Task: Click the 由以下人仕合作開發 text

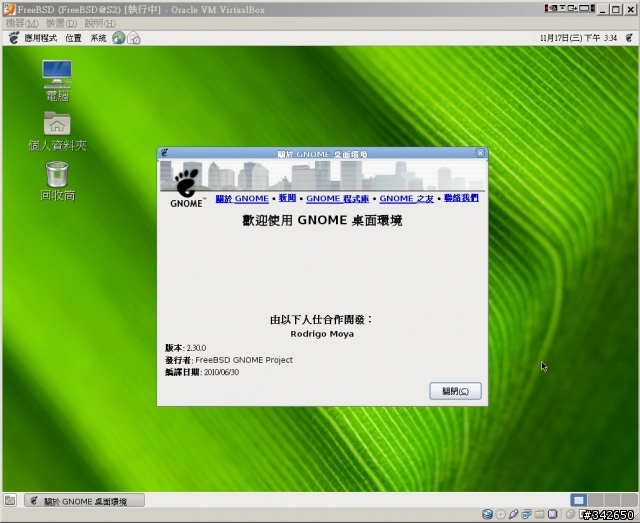Action: pyautogui.click(x=321, y=320)
